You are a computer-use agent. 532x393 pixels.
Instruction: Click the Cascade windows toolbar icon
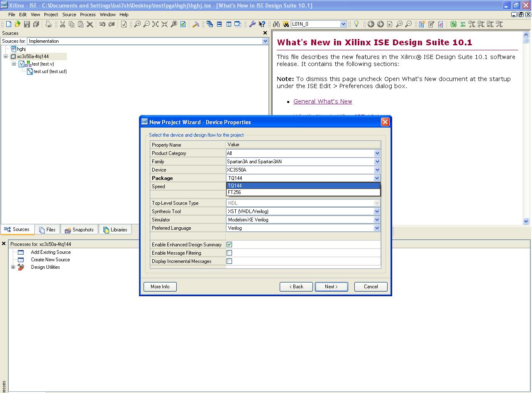pos(210,24)
